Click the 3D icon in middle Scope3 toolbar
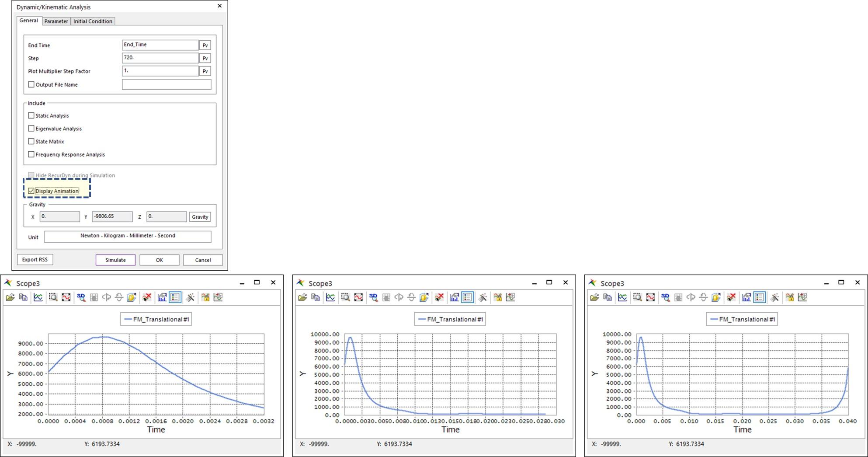Viewport: 868px width, 457px height. [x=373, y=297]
